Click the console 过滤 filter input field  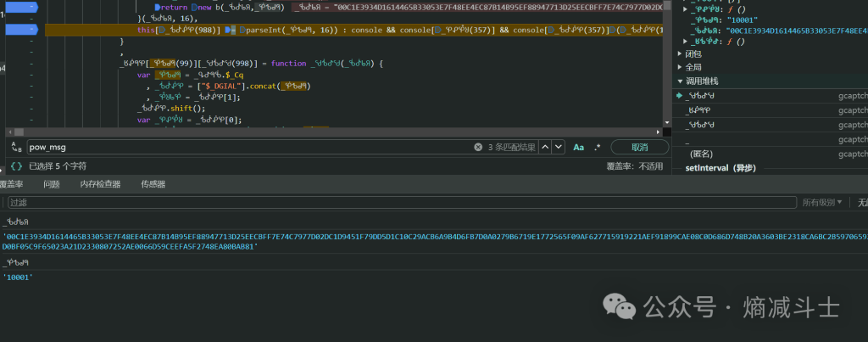coord(398,203)
